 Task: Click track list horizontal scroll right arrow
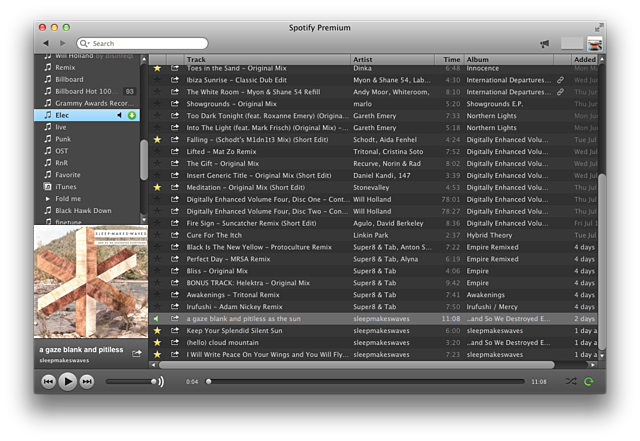(593, 365)
